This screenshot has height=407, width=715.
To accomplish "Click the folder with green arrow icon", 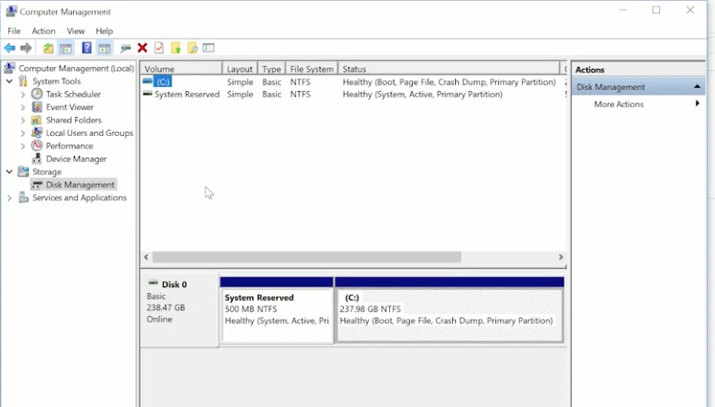I will point(176,48).
